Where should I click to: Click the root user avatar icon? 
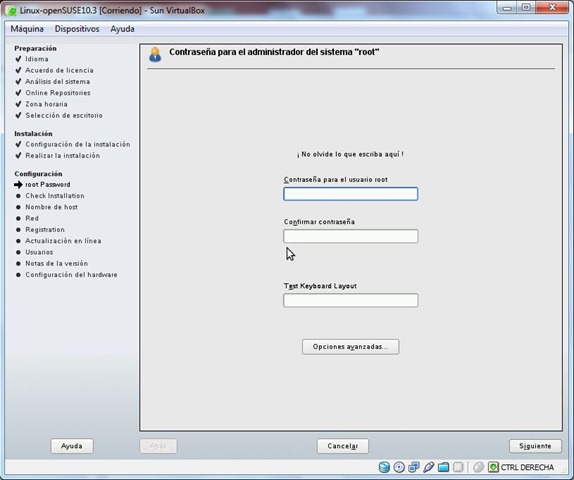pyautogui.click(x=155, y=55)
